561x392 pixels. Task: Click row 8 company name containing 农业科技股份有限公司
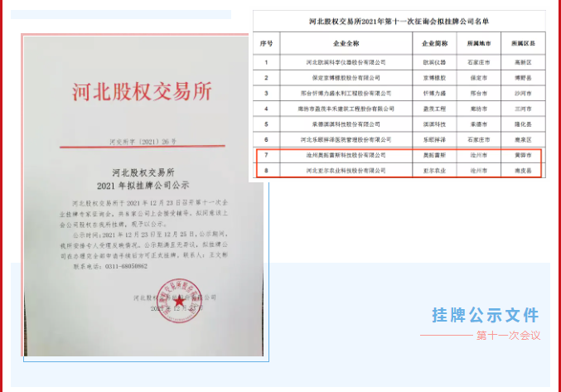(x=346, y=171)
